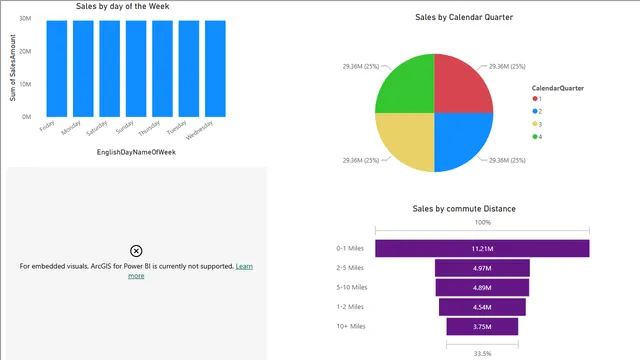The image size is (640, 360).
Task: Click green legend marker for quarter 4
Action: click(x=535, y=137)
